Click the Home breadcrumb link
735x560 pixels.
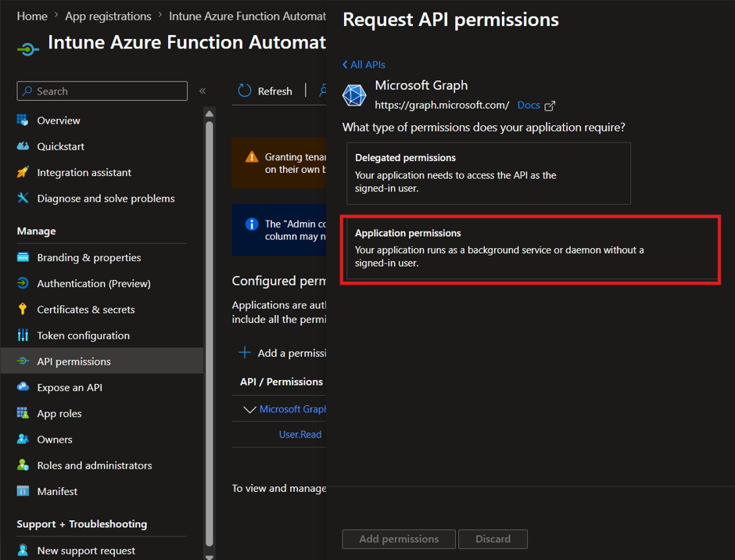(x=32, y=16)
